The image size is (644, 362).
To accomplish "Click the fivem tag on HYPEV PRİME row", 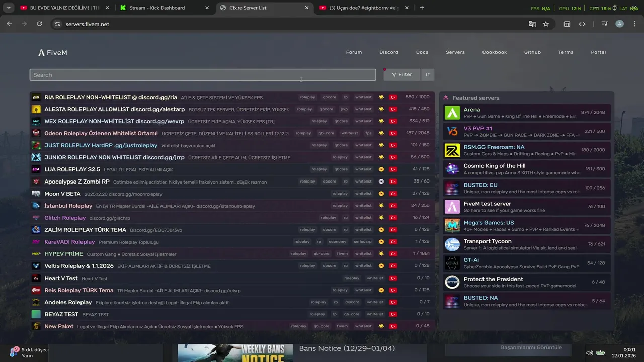I will pos(342,254).
